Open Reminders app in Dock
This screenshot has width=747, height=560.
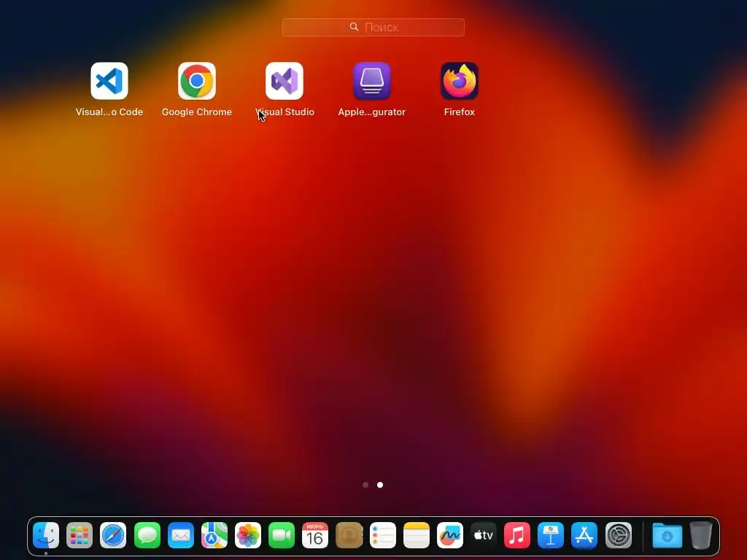click(x=382, y=535)
